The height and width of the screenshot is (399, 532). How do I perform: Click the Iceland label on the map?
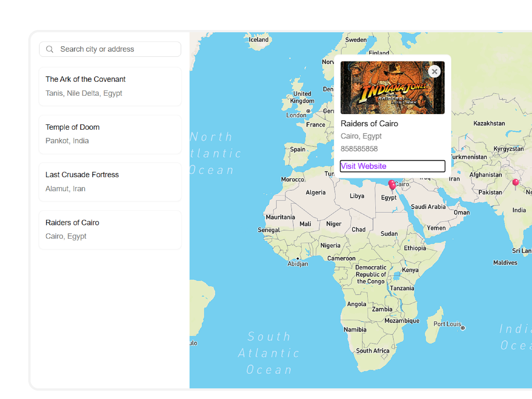point(258,40)
